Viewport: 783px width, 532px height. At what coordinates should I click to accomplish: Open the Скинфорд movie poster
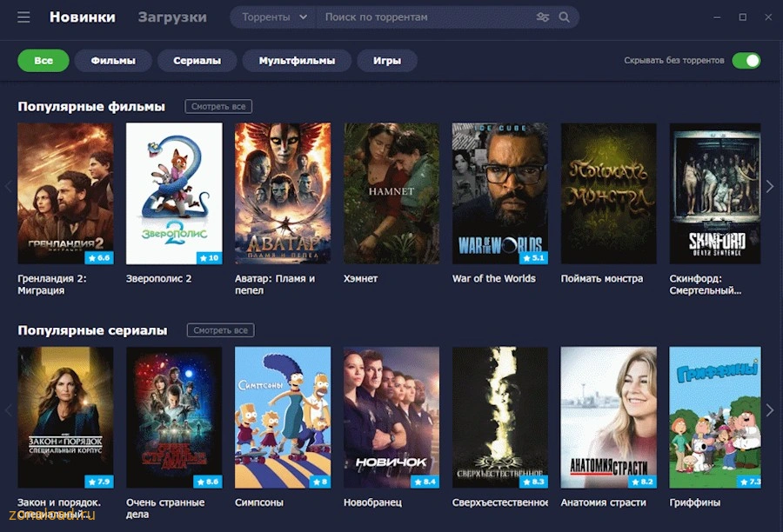pos(715,193)
